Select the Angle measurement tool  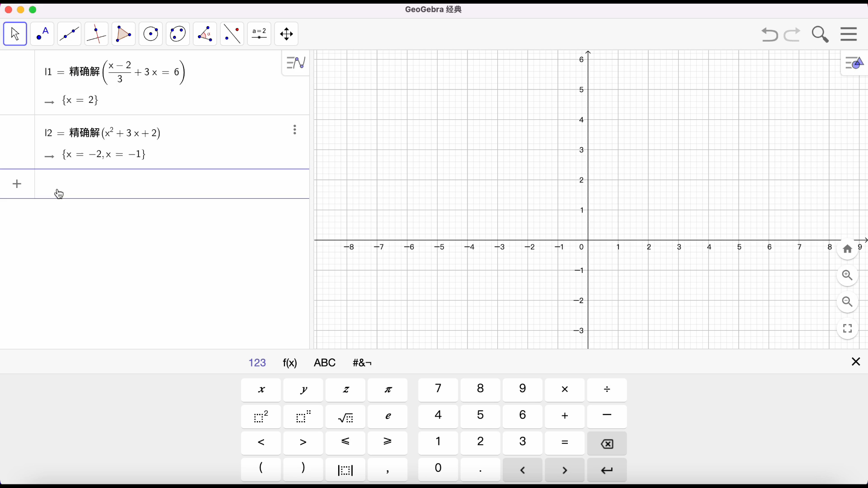pos(205,34)
